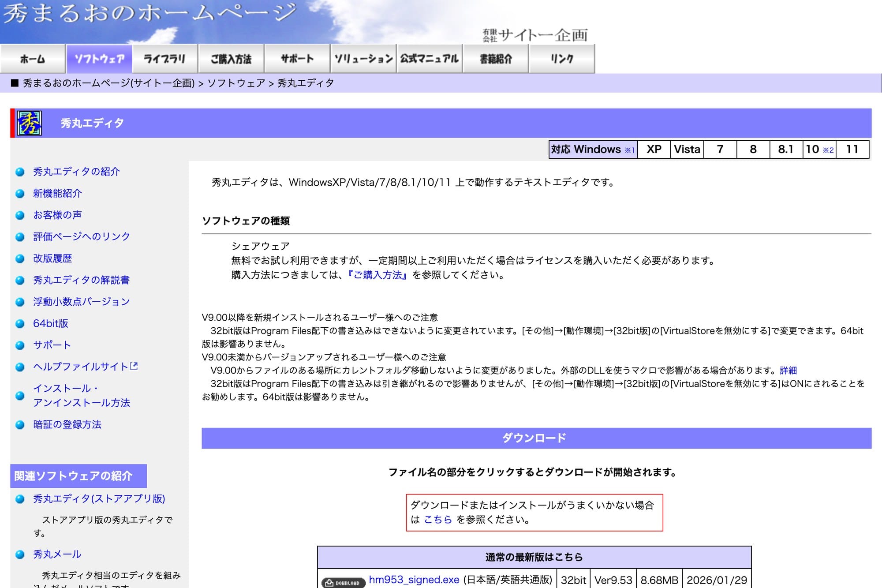Click the ソフトウェアの種類 heading
The width and height of the screenshot is (882, 588).
coord(246,221)
